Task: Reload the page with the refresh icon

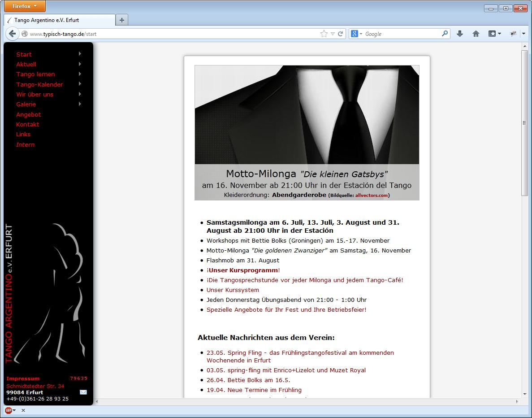Action: tap(341, 34)
